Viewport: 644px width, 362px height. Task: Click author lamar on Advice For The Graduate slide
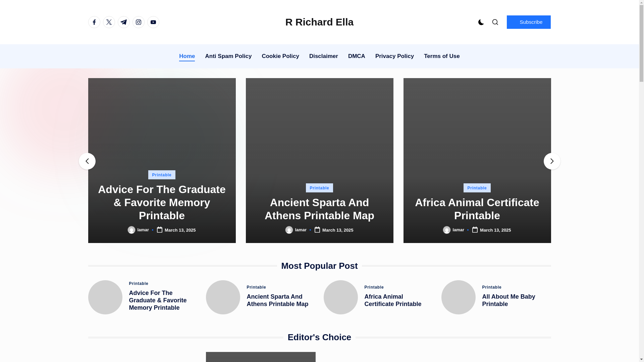tap(143, 230)
